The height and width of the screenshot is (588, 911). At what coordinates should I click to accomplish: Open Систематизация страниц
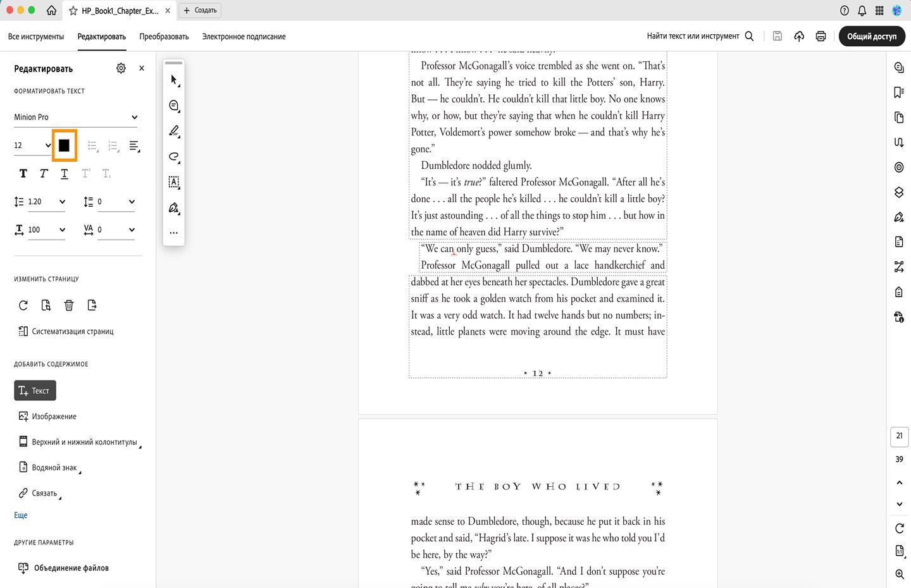pyautogui.click(x=66, y=331)
